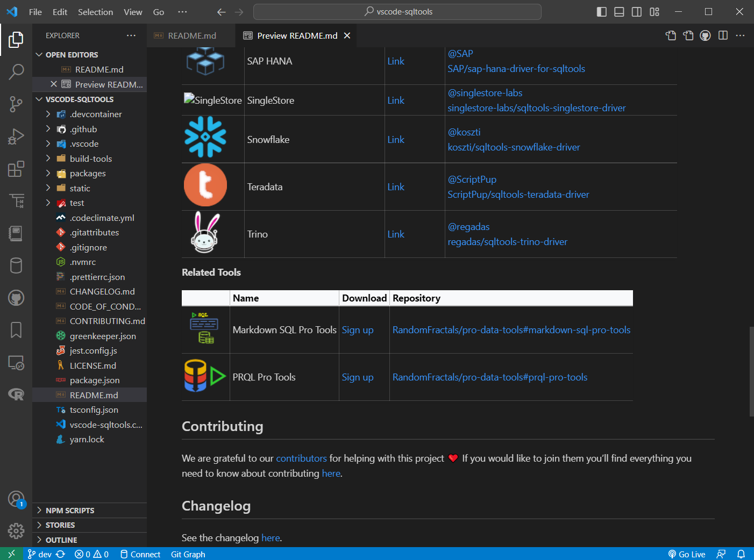Click Go Live in the status bar

point(687,554)
